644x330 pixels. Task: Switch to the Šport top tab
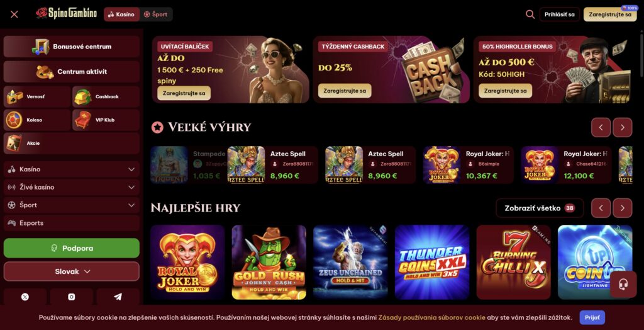[156, 14]
